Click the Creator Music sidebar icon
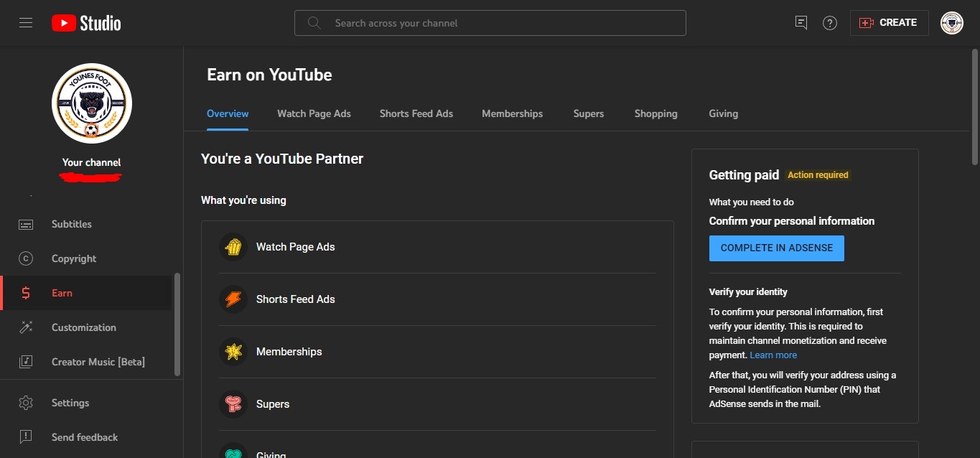Screen dimensions: 980x458 (26, 362)
